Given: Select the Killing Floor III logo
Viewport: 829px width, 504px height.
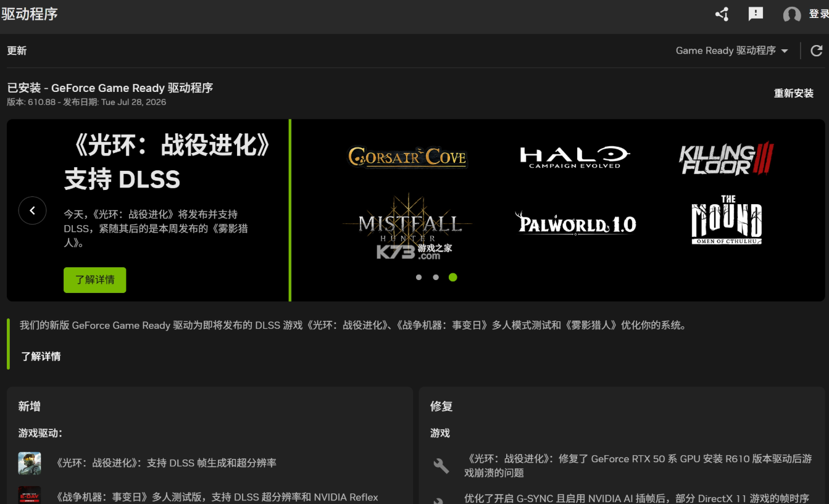Looking at the screenshot, I should 727,159.
